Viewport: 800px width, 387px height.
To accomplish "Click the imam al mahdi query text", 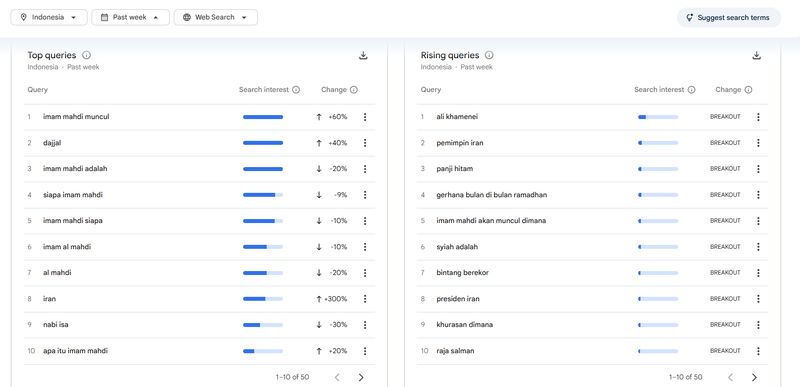I will pyautogui.click(x=67, y=247).
